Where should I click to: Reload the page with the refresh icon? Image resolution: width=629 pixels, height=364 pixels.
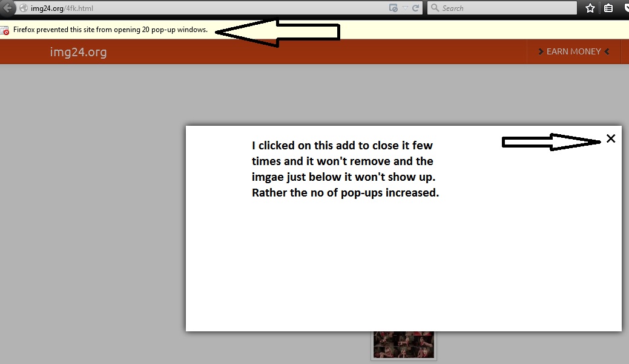pos(415,8)
